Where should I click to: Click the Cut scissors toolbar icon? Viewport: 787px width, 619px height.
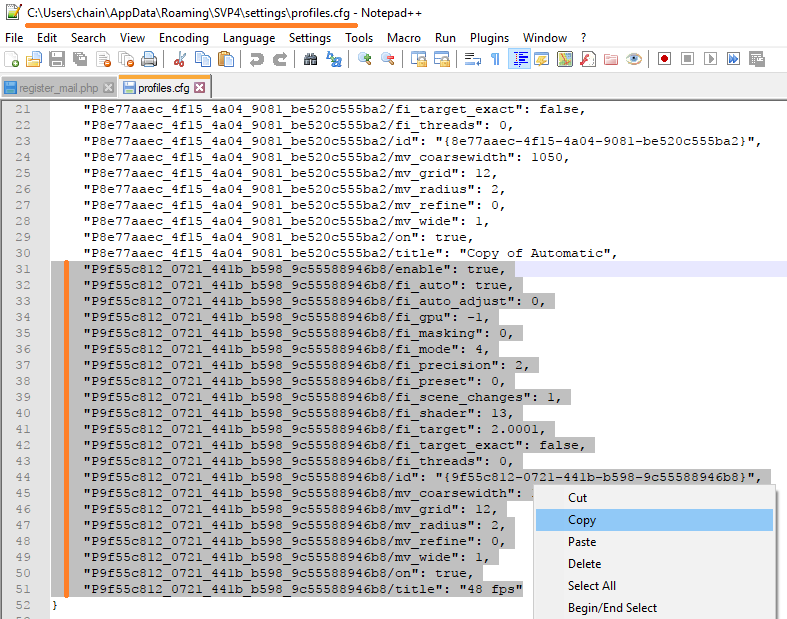tap(180, 59)
